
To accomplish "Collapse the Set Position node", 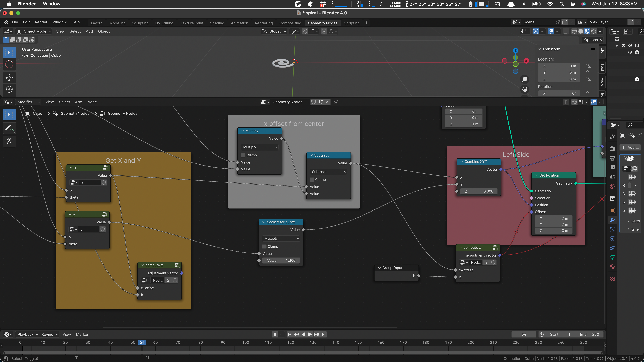I will (x=536, y=175).
